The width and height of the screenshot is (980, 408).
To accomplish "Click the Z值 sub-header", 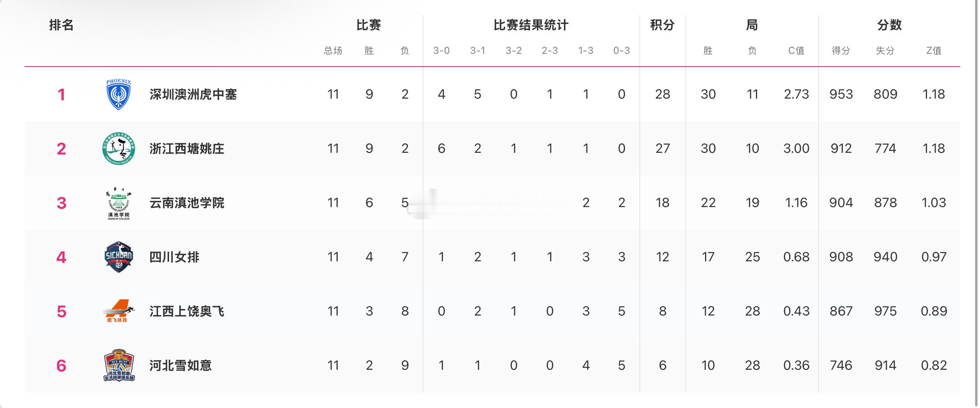I will tap(934, 51).
